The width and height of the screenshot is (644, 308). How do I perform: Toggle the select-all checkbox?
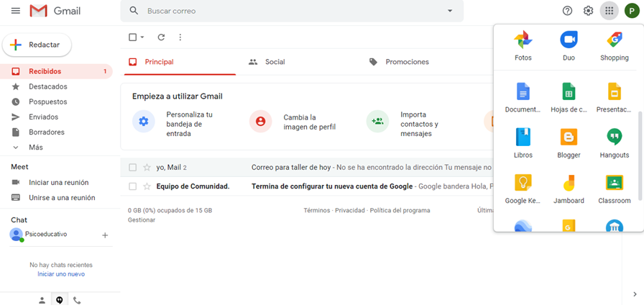coord(132,37)
